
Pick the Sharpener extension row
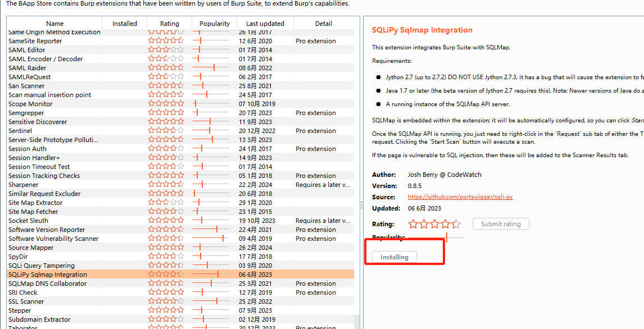[x=181, y=185]
